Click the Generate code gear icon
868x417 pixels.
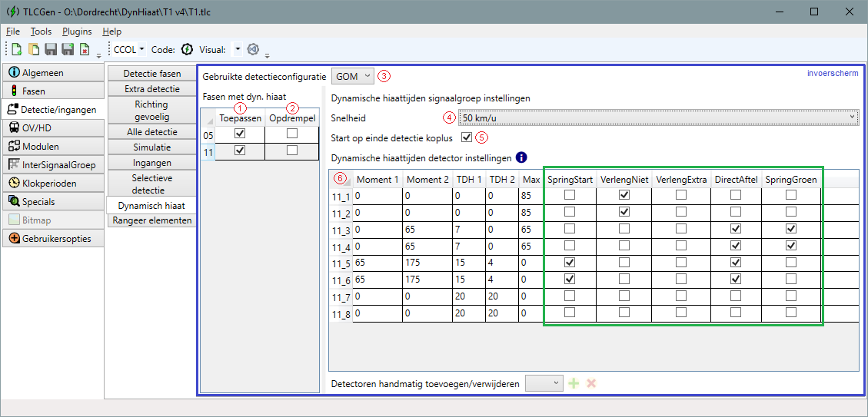[x=187, y=50]
